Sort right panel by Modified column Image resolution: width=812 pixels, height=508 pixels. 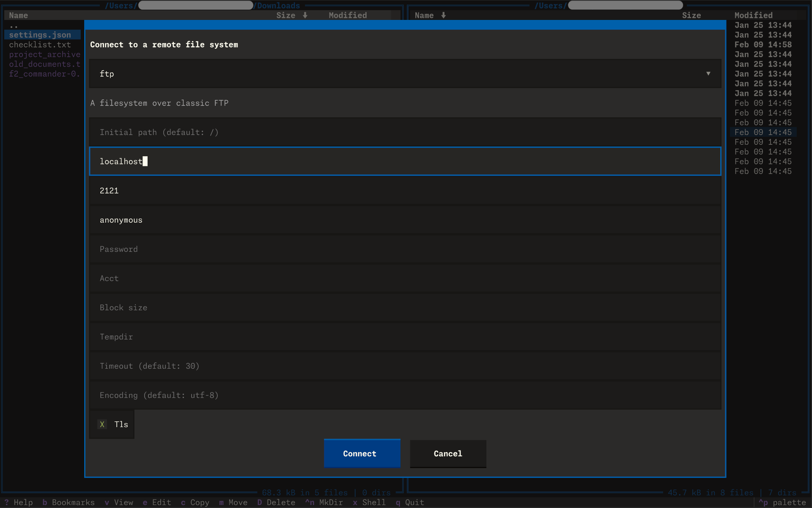[x=753, y=15]
